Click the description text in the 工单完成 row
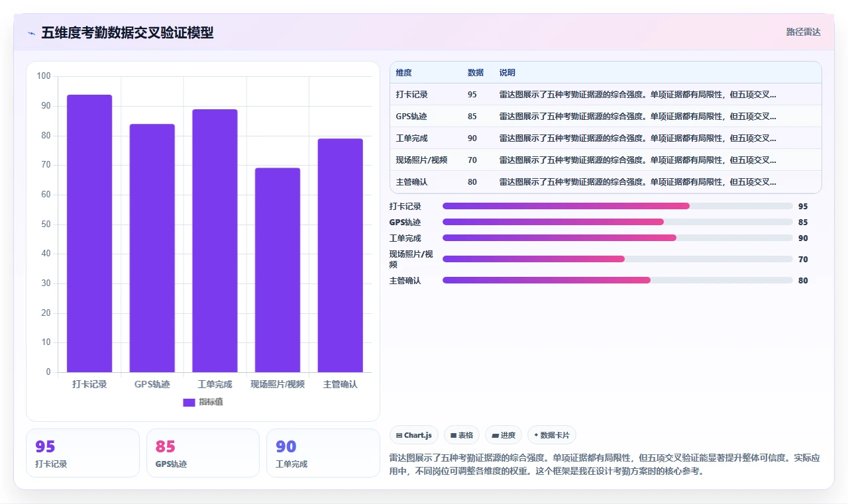Screen dimensions: 848x504 (x=637, y=138)
